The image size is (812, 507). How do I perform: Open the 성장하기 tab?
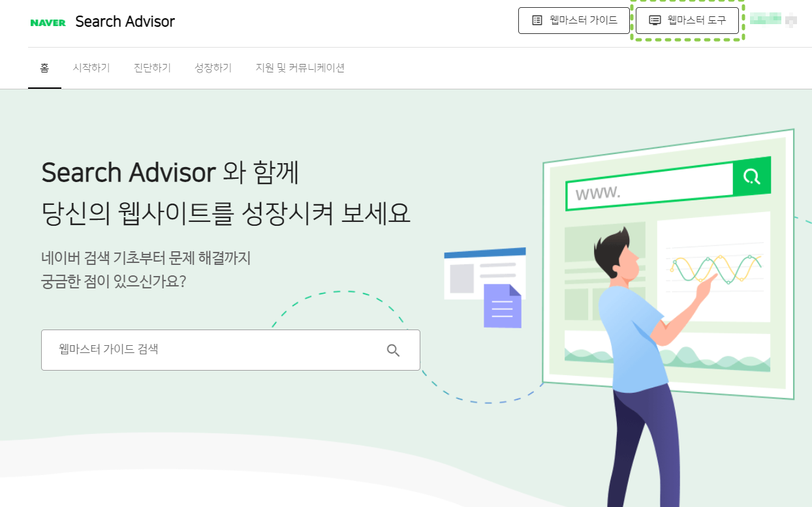213,68
